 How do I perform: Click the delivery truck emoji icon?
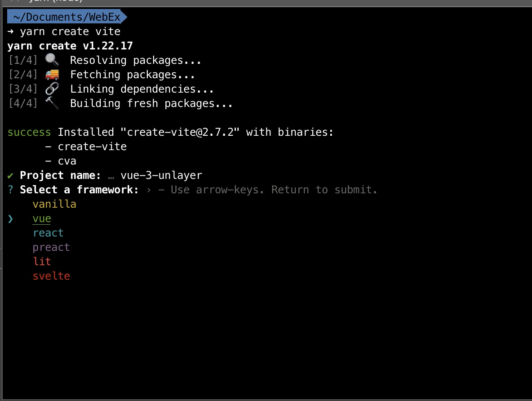point(52,74)
